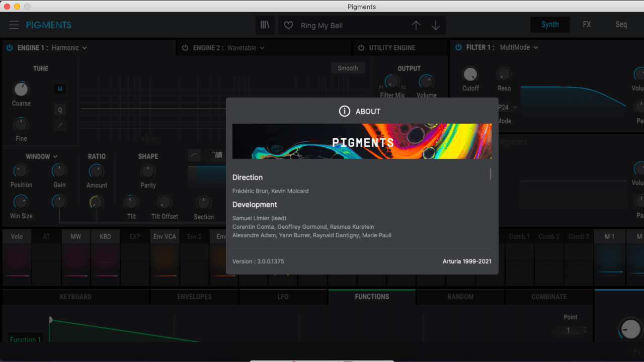Open the Combinate modulation tab
This screenshot has height=362, width=644.
point(549,297)
